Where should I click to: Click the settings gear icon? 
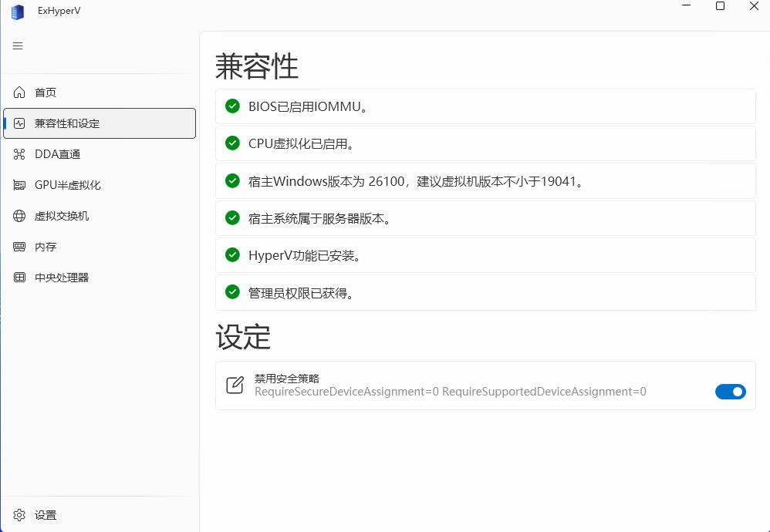click(x=20, y=515)
